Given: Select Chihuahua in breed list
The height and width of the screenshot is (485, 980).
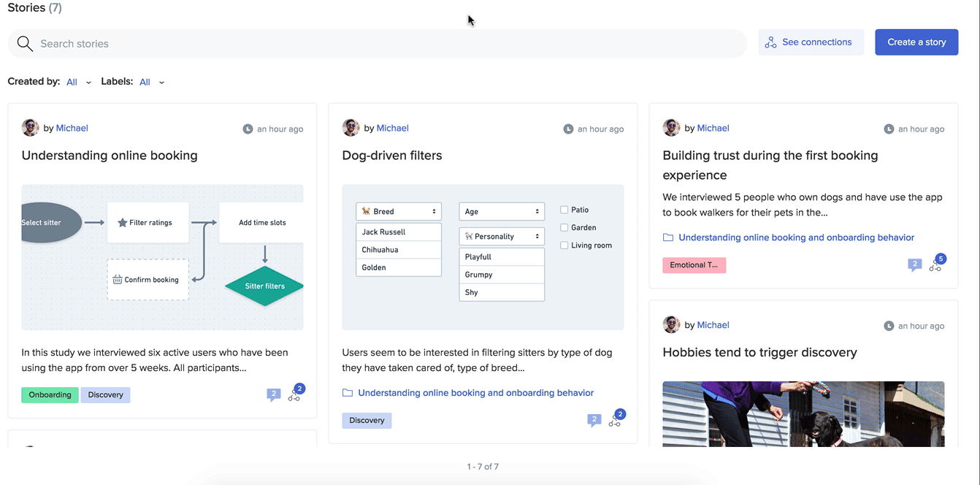Looking at the screenshot, I should [399, 250].
